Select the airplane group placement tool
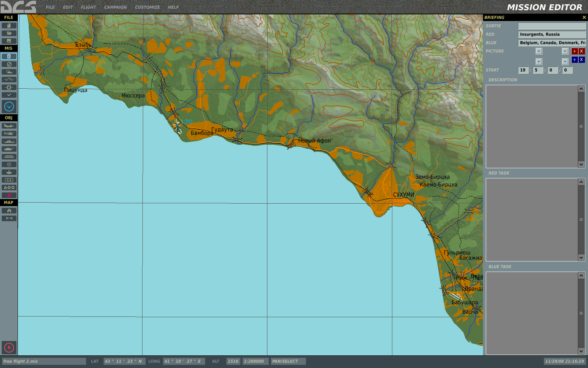This screenshot has width=588, height=368. tap(9, 126)
